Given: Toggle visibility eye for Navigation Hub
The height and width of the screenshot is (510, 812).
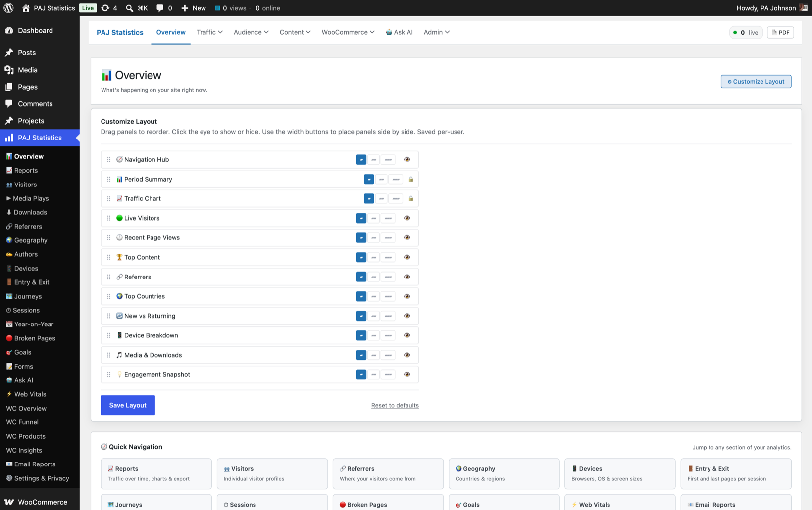Looking at the screenshot, I should click(407, 159).
